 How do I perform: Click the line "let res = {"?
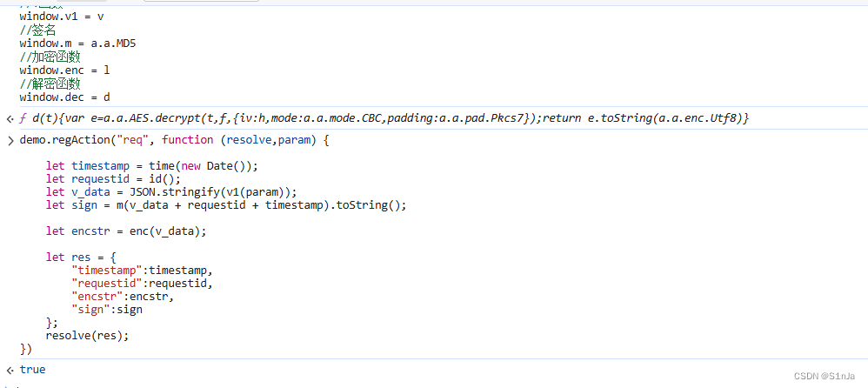pyautogui.click(x=81, y=258)
